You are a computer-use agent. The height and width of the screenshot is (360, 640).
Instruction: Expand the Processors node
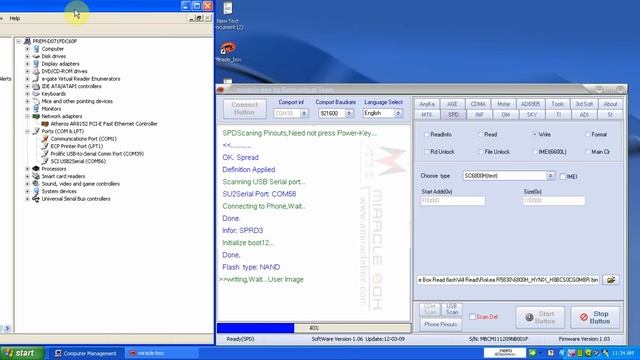(x=27, y=169)
